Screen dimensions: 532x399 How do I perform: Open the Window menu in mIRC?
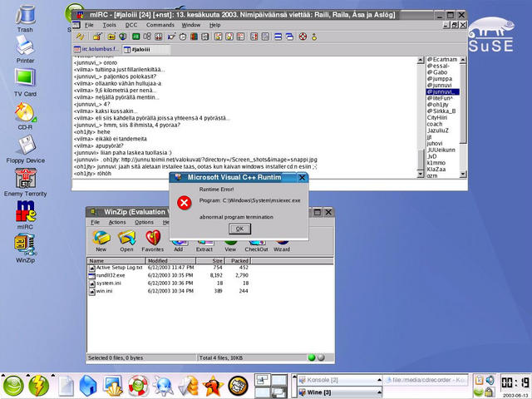(x=190, y=25)
